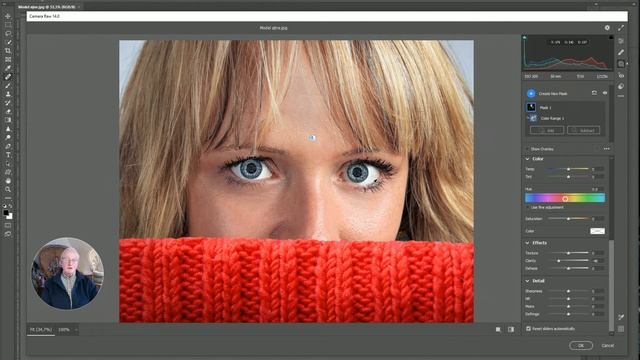
Task: Collapse the Color section
Action: pos(527,159)
